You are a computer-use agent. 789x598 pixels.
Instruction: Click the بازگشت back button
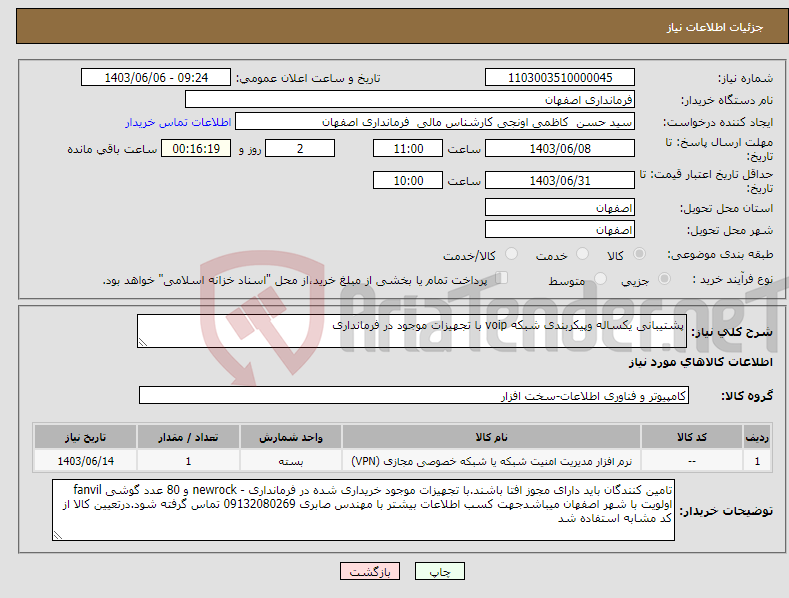[x=370, y=571]
